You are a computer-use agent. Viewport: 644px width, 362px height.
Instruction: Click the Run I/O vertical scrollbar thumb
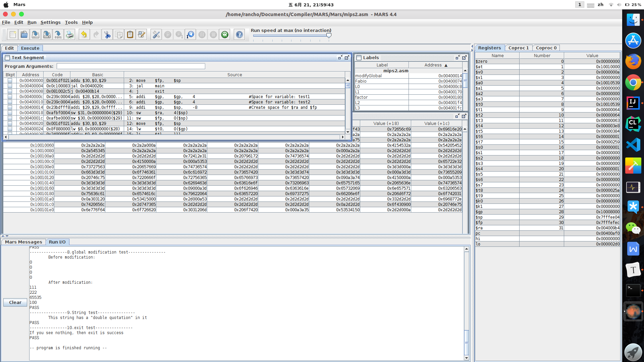tap(467, 343)
